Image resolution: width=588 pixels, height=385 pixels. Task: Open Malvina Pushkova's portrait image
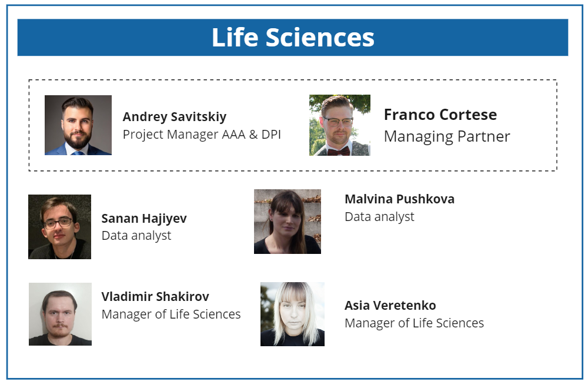pyautogui.click(x=288, y=222)
